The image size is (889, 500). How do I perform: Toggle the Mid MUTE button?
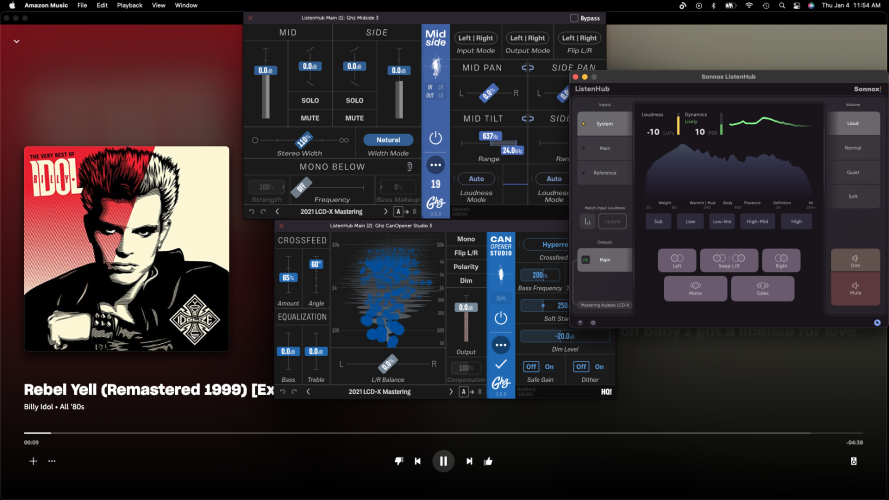tap(310, 118)
